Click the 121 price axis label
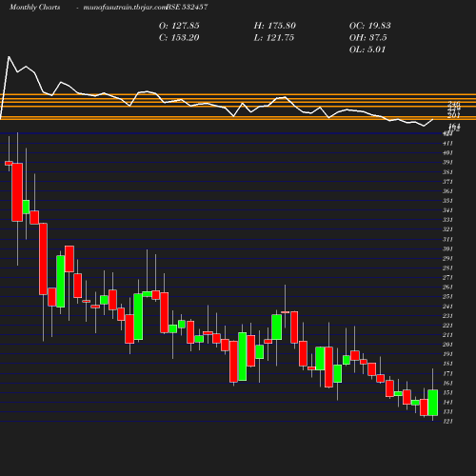 447,422
